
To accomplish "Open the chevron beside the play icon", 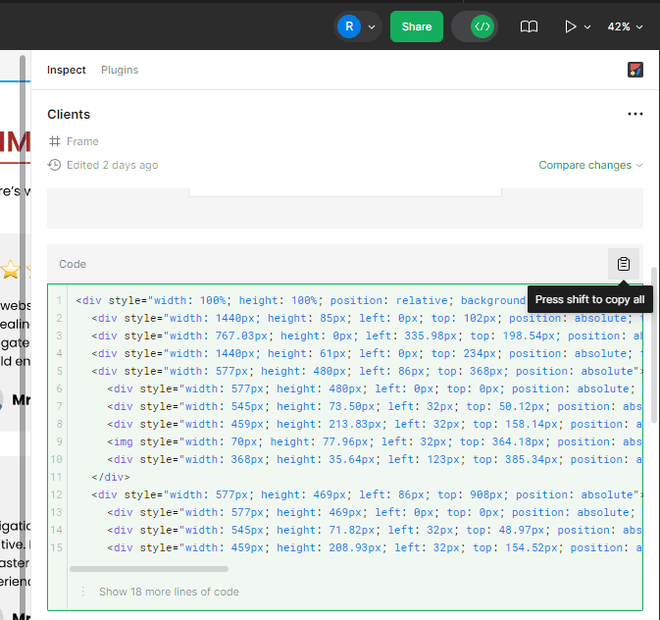I will pos(588,27).
